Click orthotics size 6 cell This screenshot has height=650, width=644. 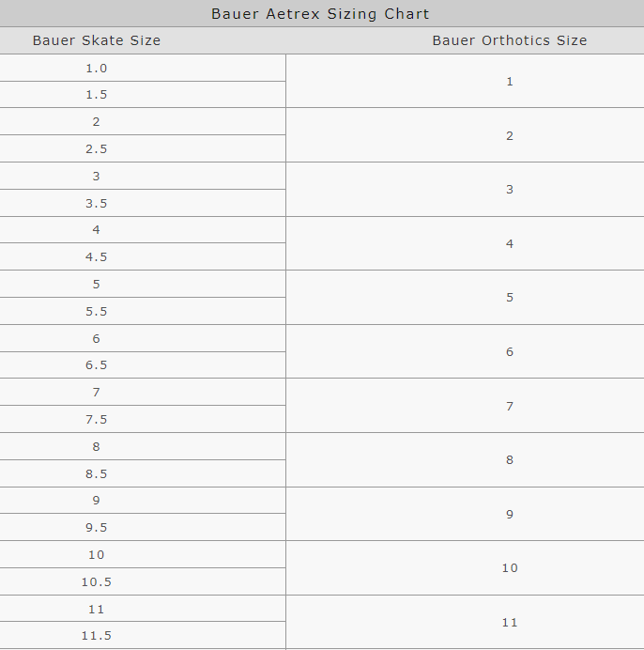pos(510,352)
